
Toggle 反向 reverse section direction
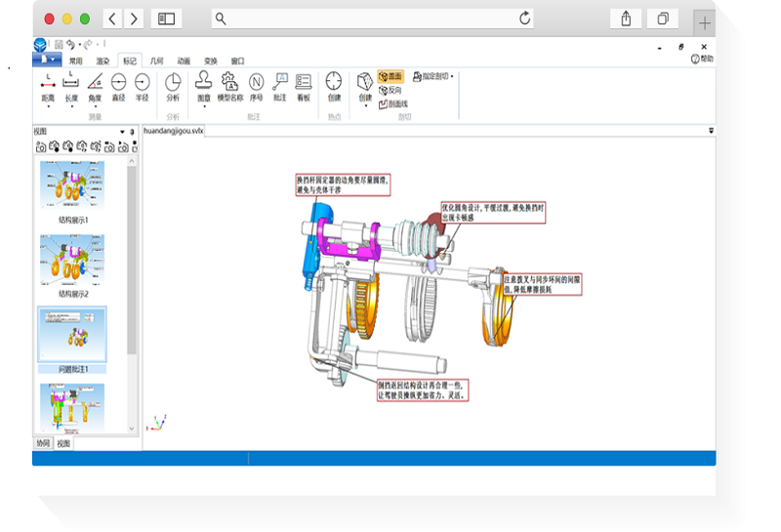point(390,90)
